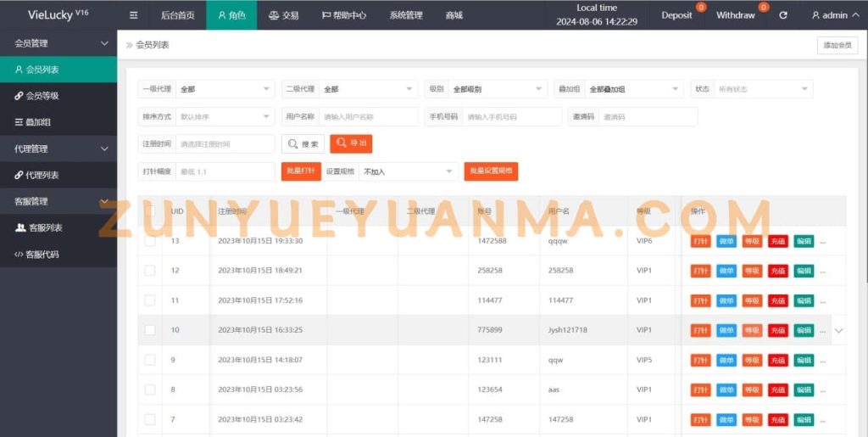Viewport: 868px width, 437px height.
Task: Click 等级 for UID 11
Action: (752, 300)
